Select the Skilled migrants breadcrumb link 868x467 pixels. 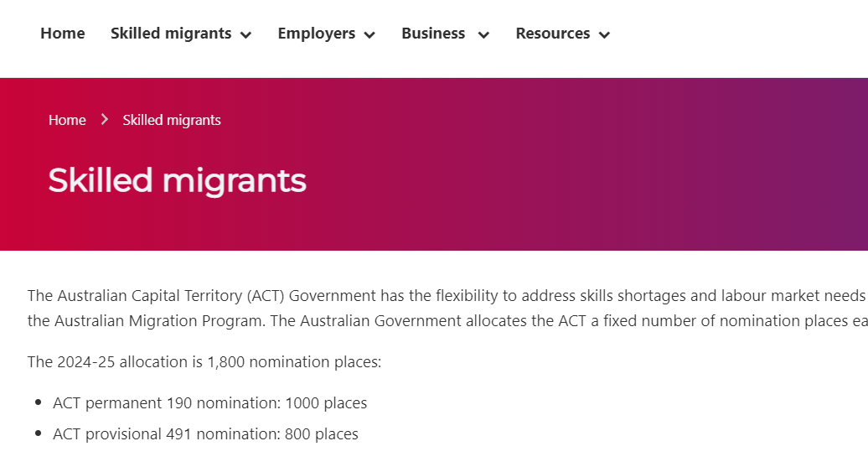point(172,120)
